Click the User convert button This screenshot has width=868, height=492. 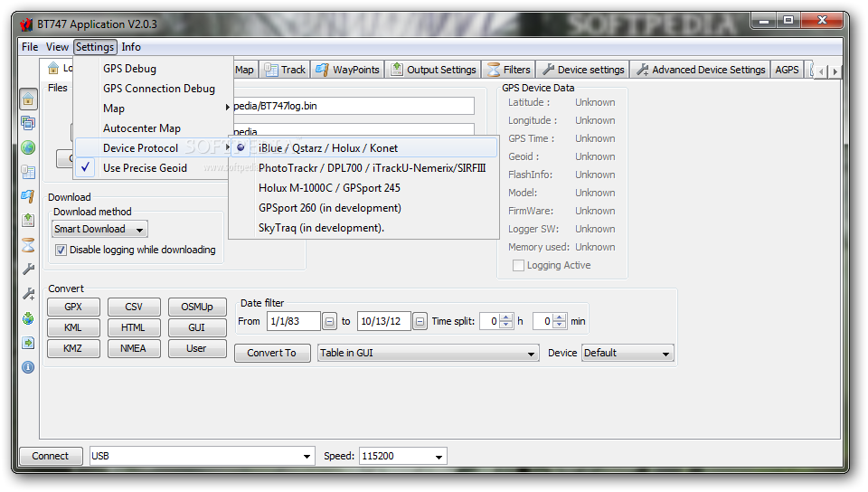197,349
